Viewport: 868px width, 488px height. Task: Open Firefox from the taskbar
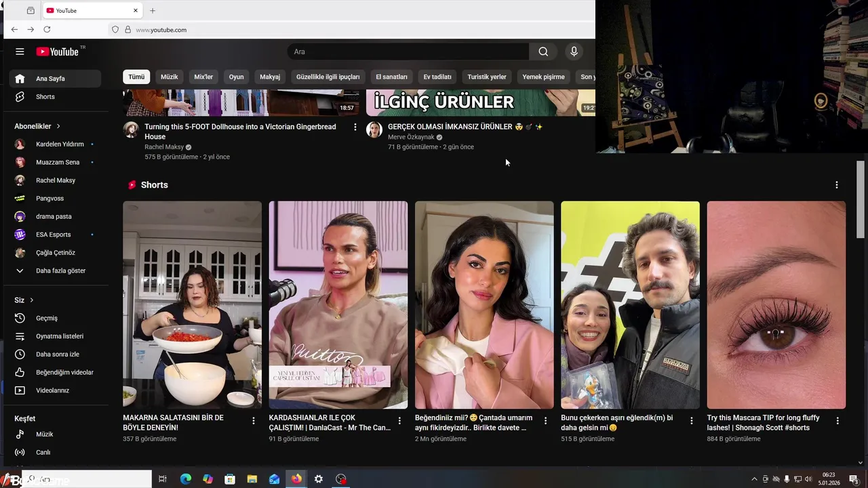click(296, 479)
